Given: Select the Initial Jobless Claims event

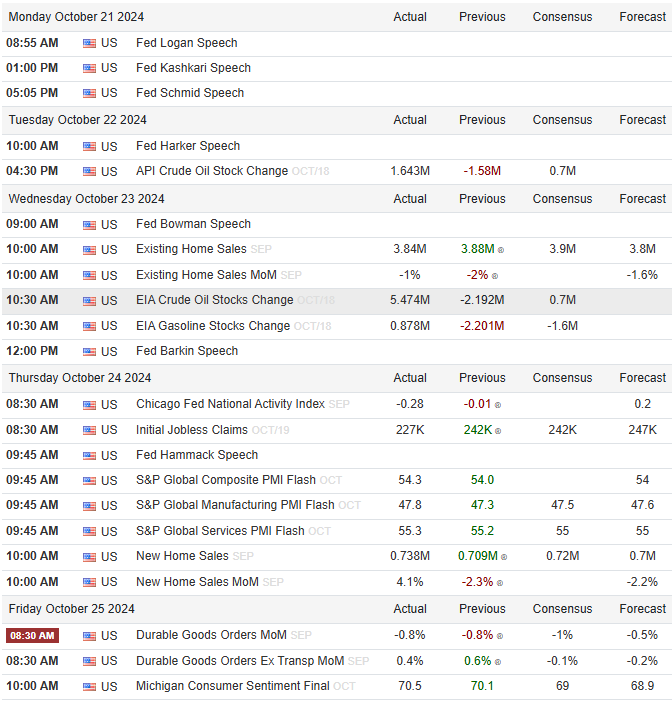Looking at the screenshot, I should tap(192, 430).
